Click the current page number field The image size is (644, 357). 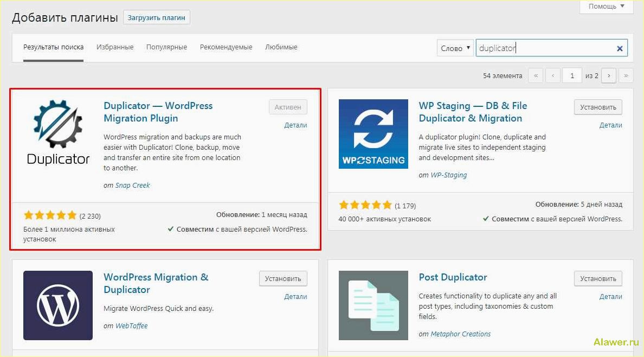[572, 75]
